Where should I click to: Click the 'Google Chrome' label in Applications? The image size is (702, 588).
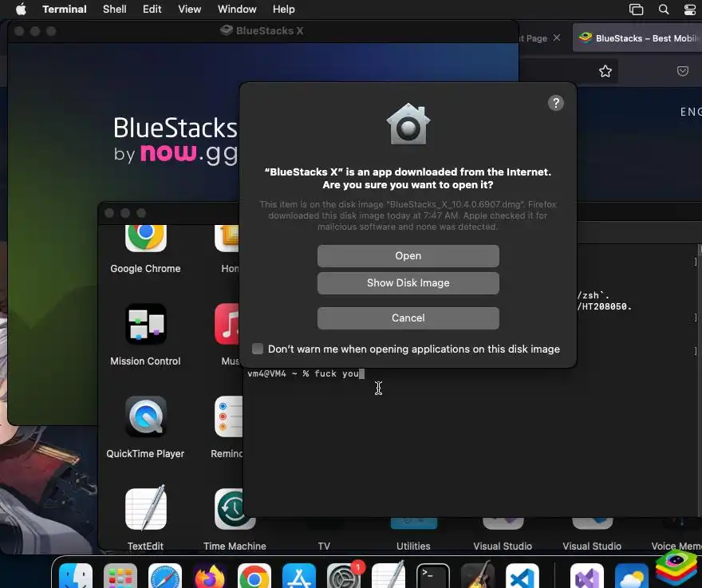coord(145,269)
